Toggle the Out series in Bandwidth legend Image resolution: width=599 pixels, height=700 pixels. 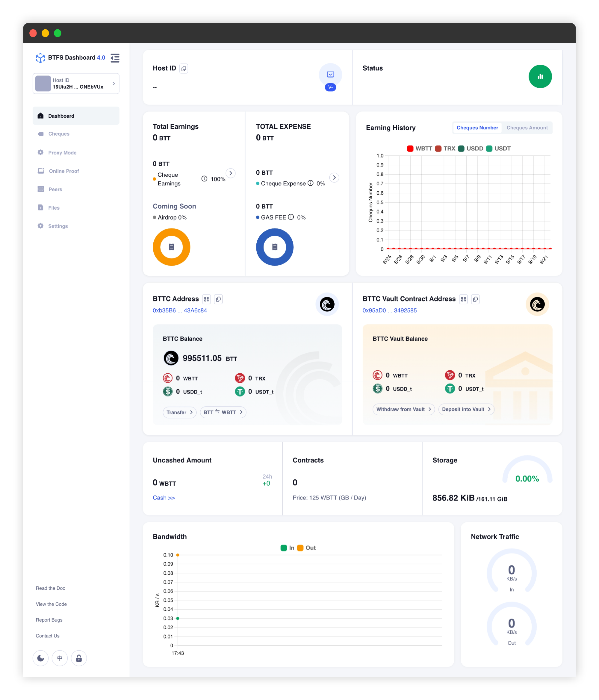coord(306,548)
